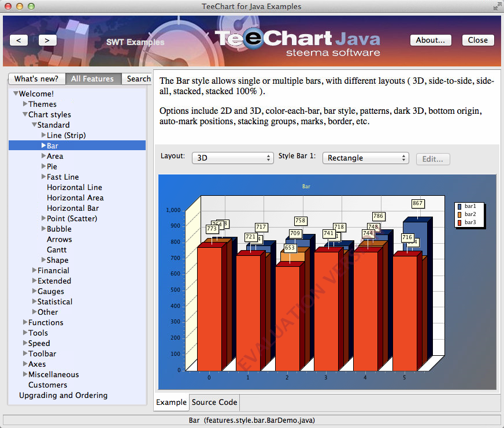Screen dimensions: 504x428
Task: Expand the Pie node triangle
Action: [43, 166]
